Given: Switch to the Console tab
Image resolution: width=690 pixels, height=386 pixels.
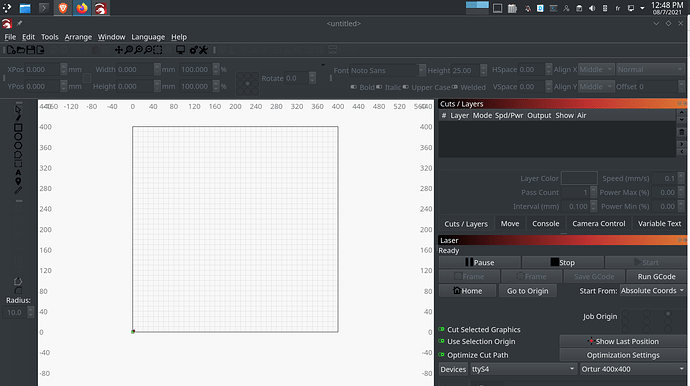Looking at the screenshot, I should pyautogui.click(x=546, y=224).
